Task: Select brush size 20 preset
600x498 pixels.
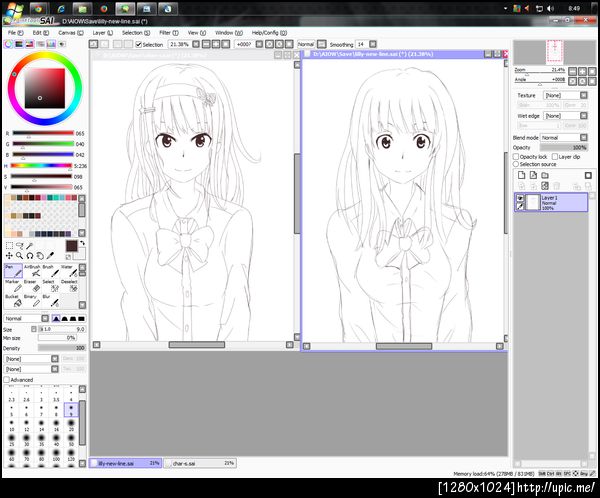Action: pos(71,425)
